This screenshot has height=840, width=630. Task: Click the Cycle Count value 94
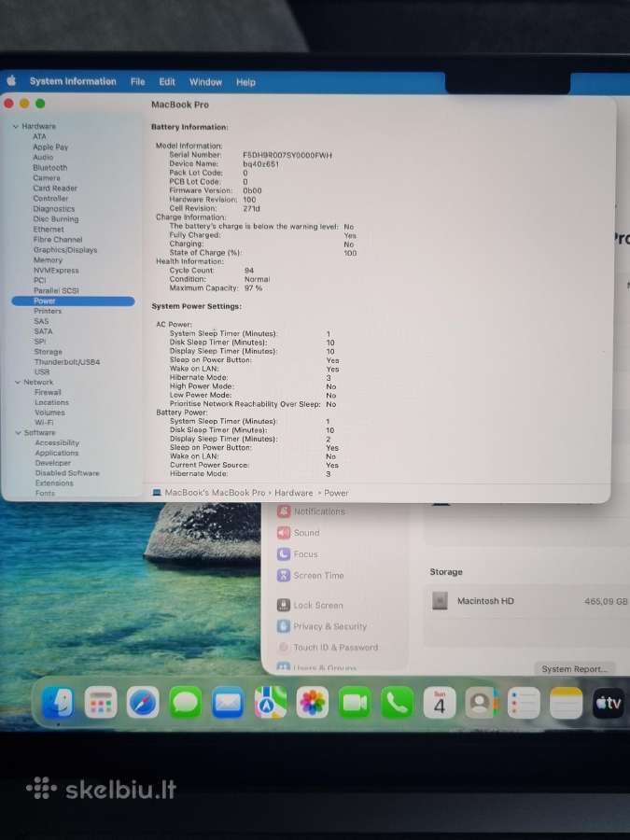tap(249, 271)
